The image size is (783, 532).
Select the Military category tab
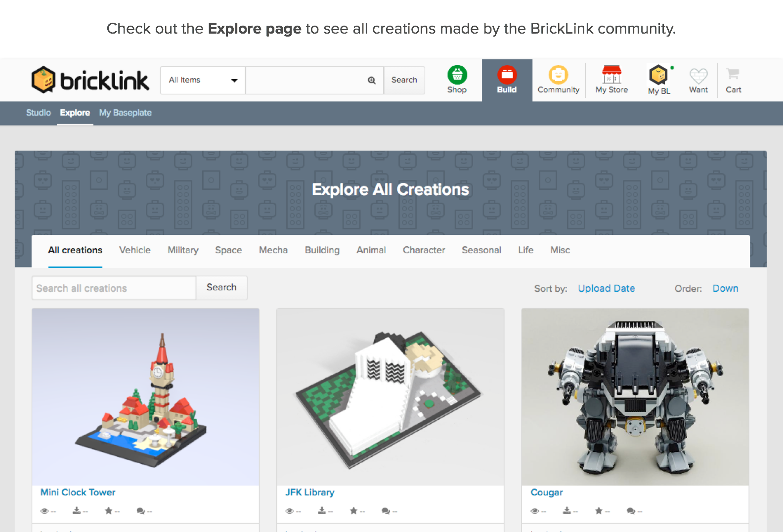[183, 250]
